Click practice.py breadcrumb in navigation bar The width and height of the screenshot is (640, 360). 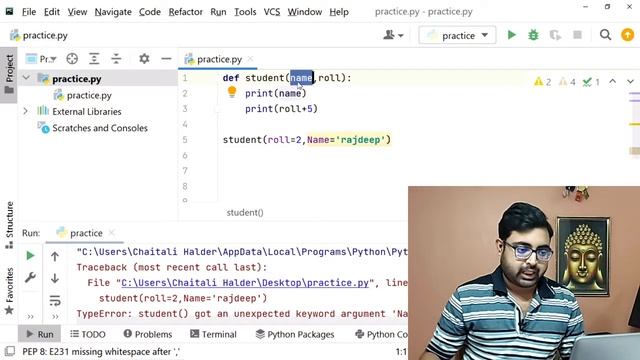pyautogui.click(x=39, y=36)
